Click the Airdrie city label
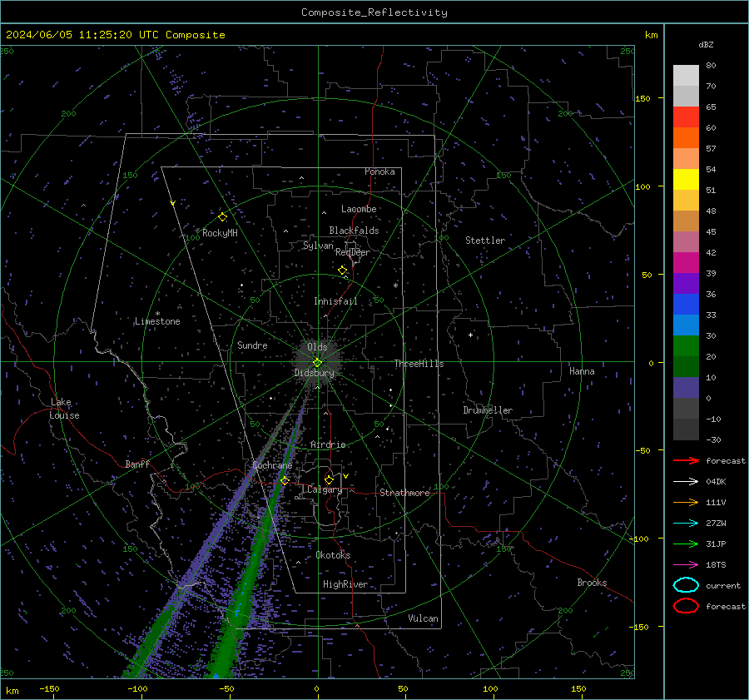Image resolution: width=749 pixels, height=700 pixels. (x=328, y=444)
